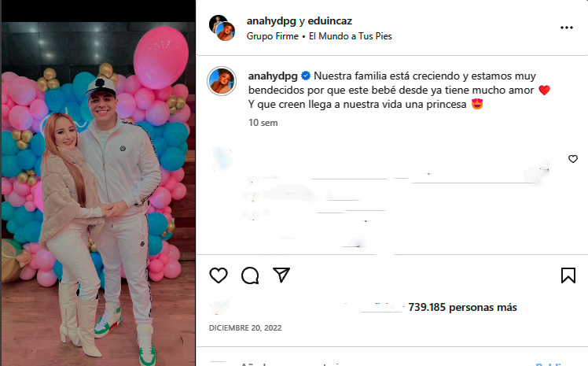This screenshot has height=366, width=588.
Task: Save post with bookmark icon
Action: pos(568,275)
